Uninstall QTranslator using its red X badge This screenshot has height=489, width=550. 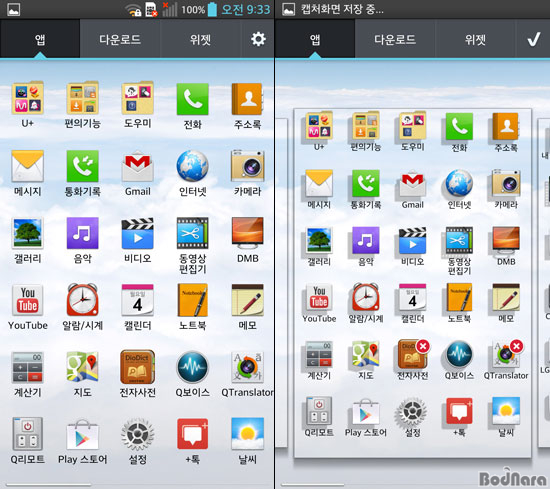pos(516,346)
